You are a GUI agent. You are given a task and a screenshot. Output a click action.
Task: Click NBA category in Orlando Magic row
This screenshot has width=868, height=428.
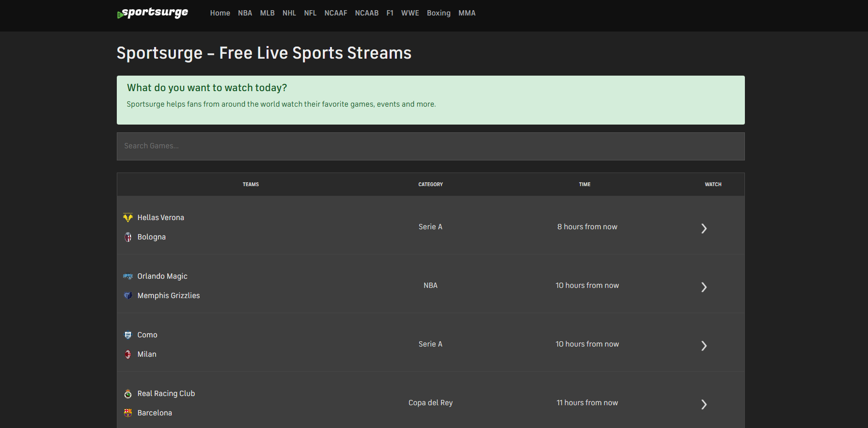[430, 285]
